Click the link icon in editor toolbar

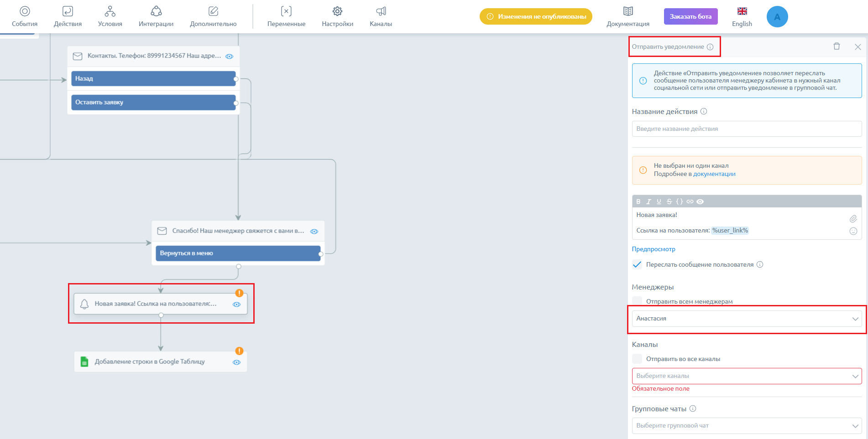pyautogui.click(x=690, y=201)
